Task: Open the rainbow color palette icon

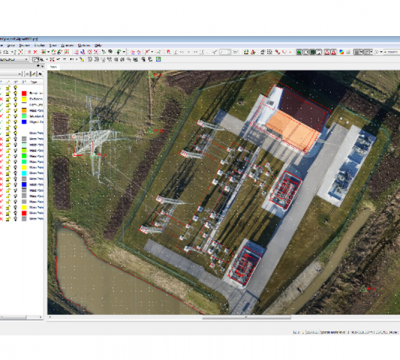Action: [341, 52]
